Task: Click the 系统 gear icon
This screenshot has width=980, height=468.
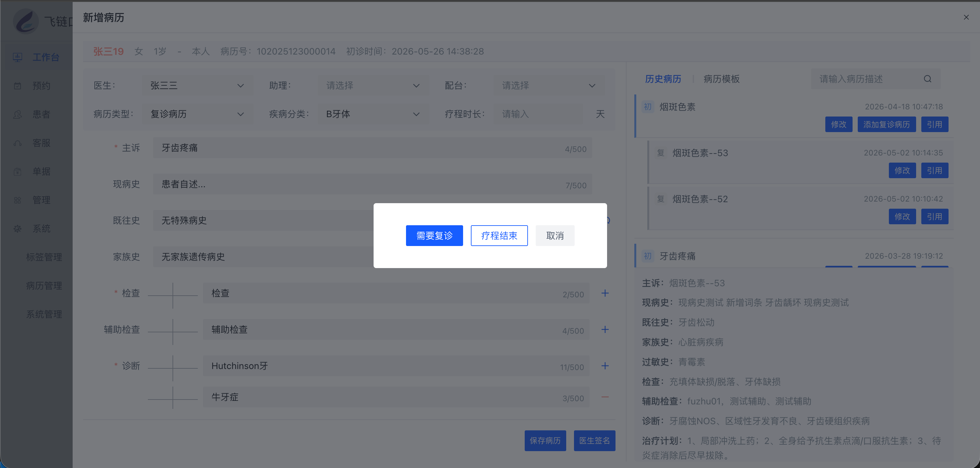Action: coord(18,228)
